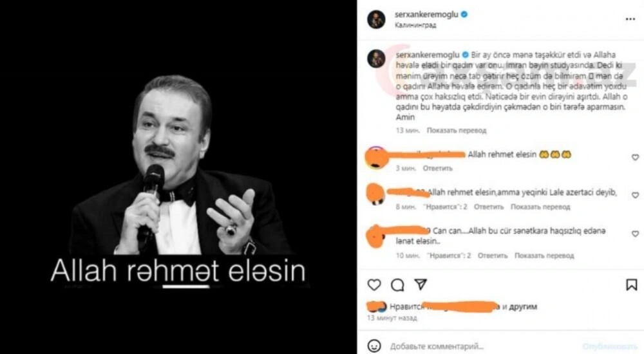Reply to the 10 мин. comment

click(493, 256)
